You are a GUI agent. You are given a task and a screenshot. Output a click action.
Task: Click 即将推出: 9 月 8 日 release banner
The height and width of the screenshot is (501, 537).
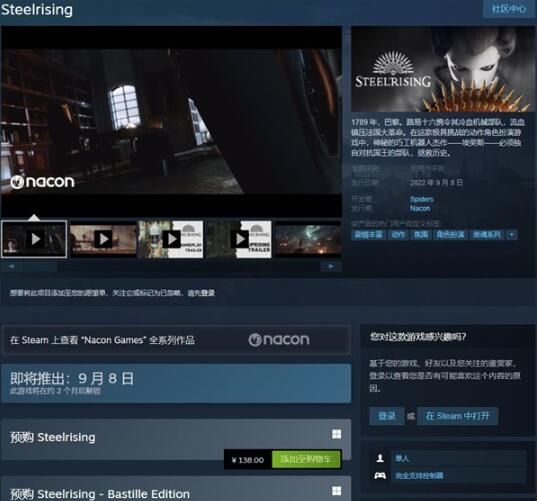click(176, 383)
